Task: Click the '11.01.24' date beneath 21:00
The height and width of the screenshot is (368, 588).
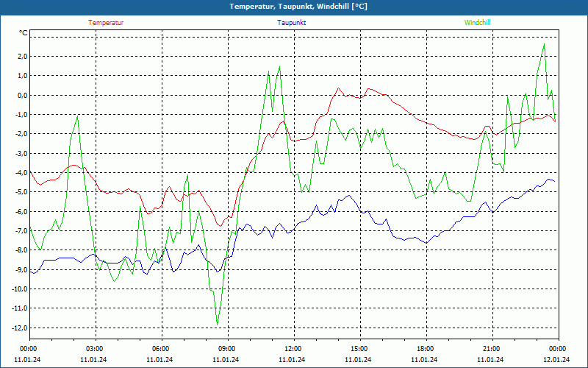Action: coord(490,360)
